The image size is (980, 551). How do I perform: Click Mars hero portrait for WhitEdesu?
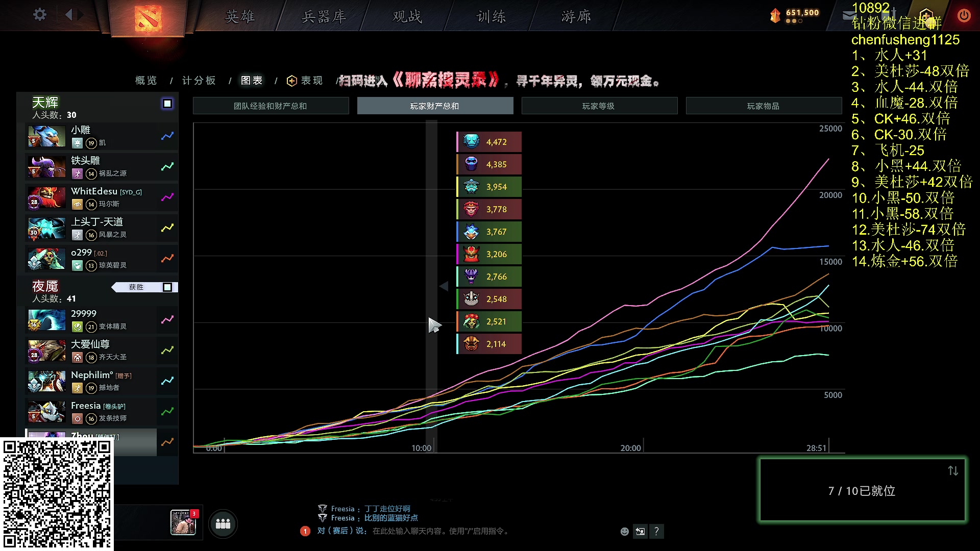[x=46, y=197]
